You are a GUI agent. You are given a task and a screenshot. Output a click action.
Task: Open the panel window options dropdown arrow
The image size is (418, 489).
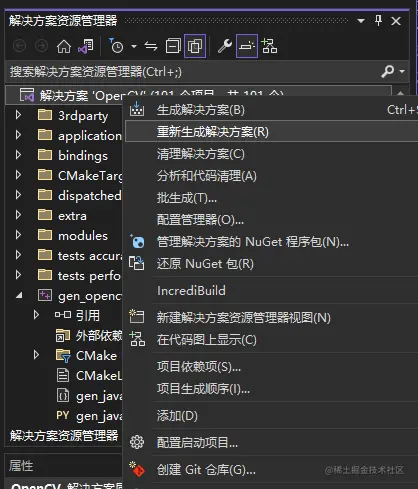click(361, 21)
